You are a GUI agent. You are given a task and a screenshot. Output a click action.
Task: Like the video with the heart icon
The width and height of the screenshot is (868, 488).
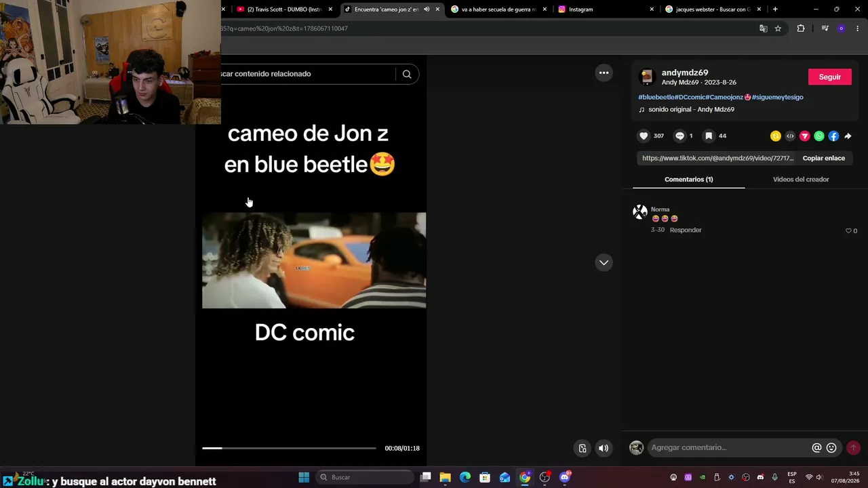click(644, 136)
